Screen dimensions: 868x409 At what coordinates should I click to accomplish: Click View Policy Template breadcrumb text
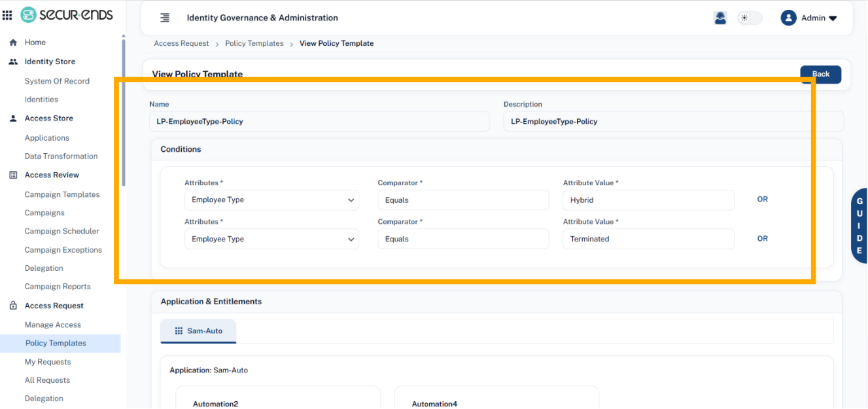click(336, 43)
